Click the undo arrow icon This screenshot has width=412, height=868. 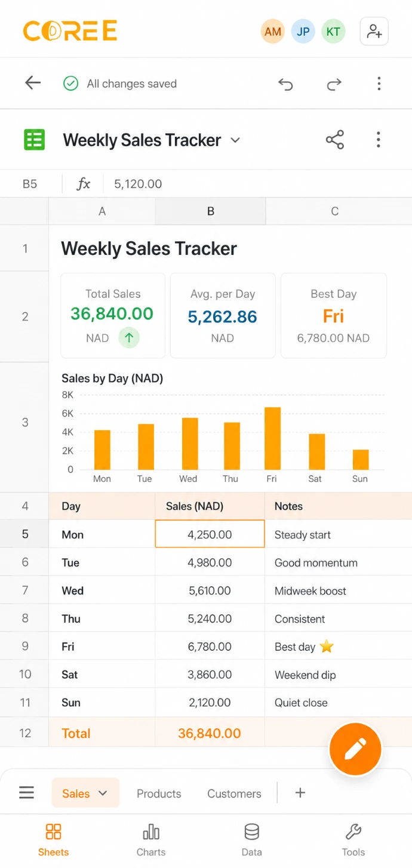[x=286, y=84]
